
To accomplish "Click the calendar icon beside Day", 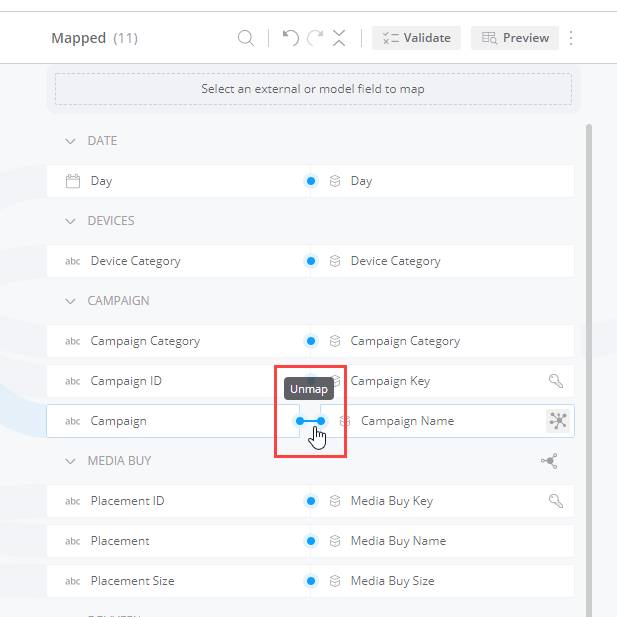I will [73, 181].
